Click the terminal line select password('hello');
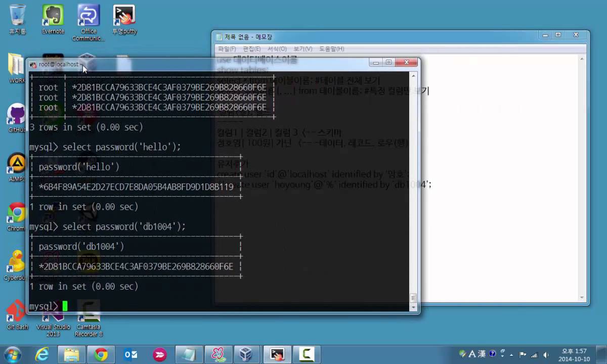The width and height of the screenshot is (607, 364). point(121,147)
